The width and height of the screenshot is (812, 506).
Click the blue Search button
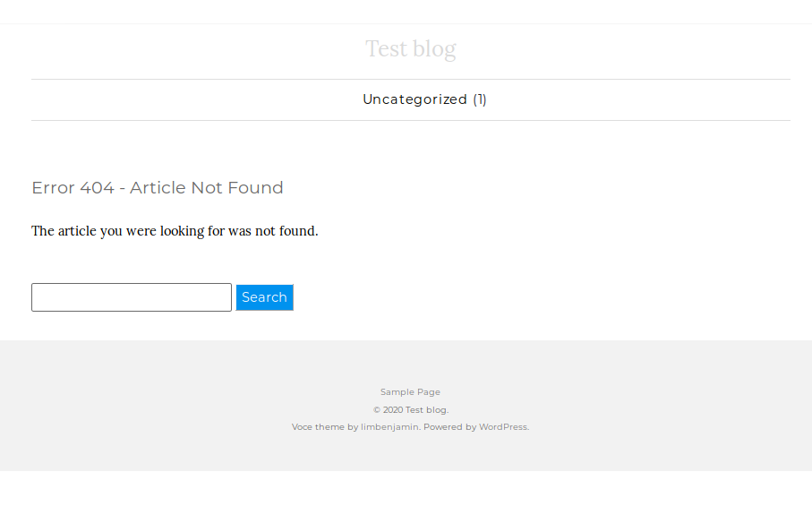(x=265, y=297)
